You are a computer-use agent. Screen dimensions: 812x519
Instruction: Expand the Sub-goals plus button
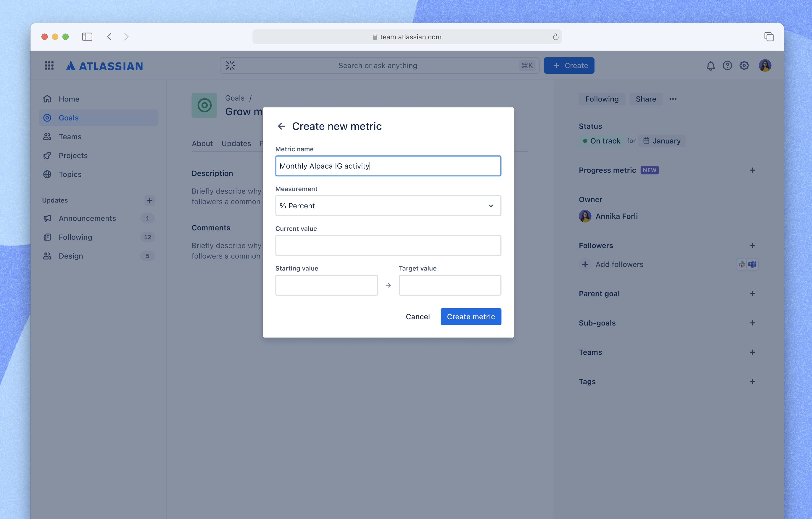(752, 323)
